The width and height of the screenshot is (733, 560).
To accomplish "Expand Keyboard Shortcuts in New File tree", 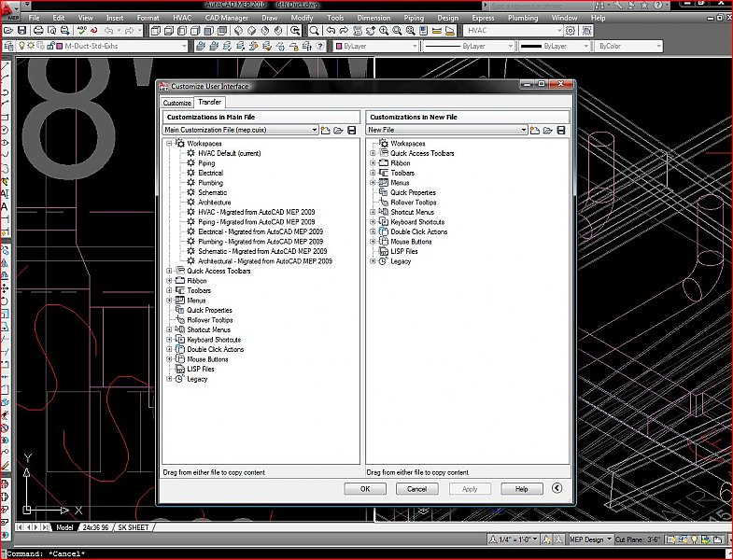I will [x=373, y=222].
